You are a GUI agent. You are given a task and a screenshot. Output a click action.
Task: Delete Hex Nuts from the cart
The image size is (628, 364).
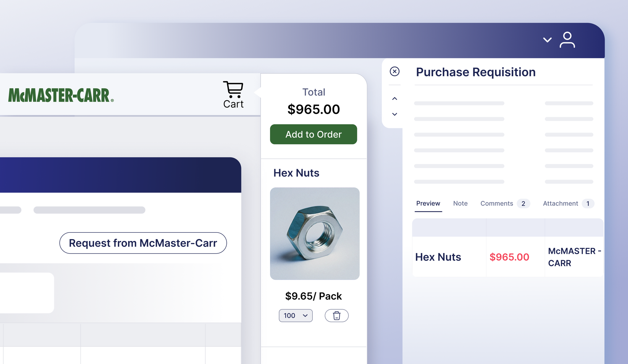point(336,316)
